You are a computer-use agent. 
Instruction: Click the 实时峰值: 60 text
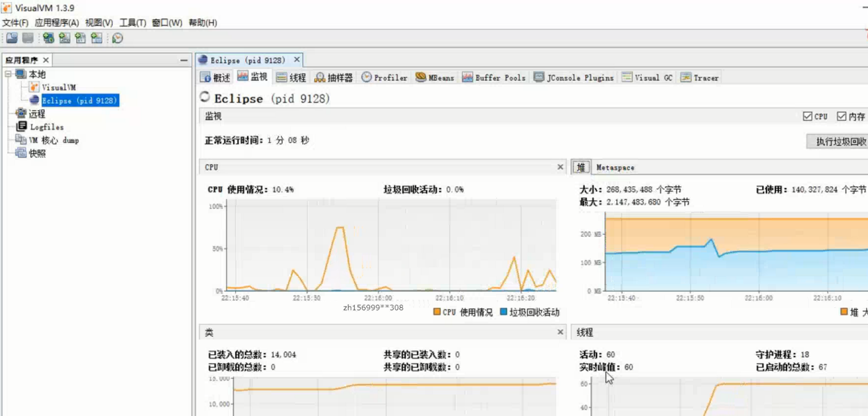click(x=606, y=367)
